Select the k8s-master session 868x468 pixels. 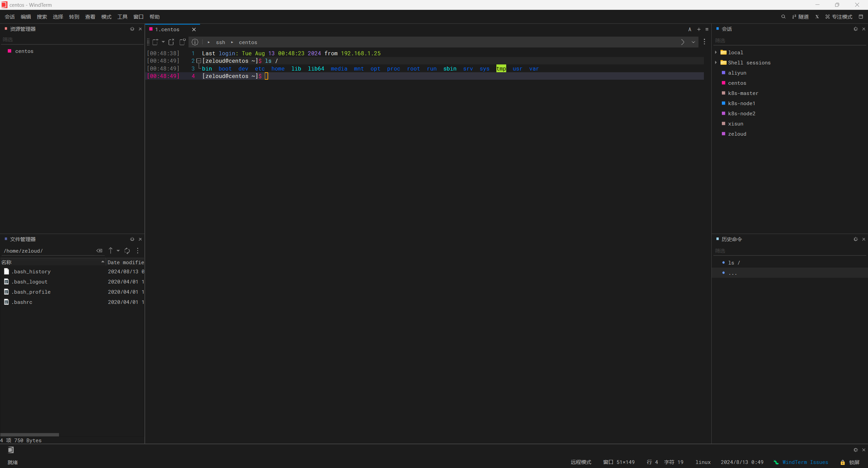[x=743, y=93]
